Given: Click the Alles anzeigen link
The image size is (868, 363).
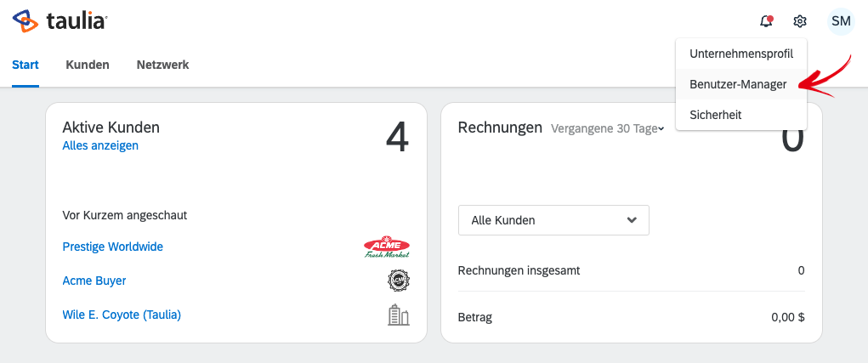Looking at the screenshot, I should pyautogui.click(x=100, y=145).
